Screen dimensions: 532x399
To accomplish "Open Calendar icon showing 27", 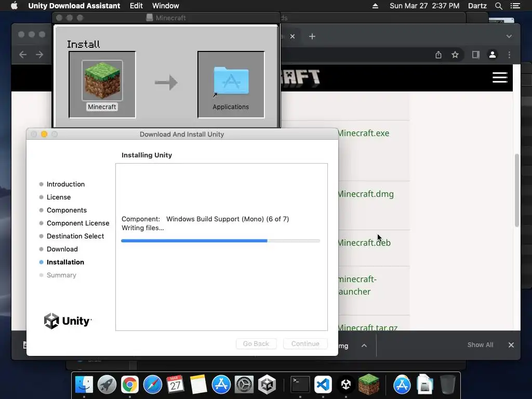I will (176, 385).
